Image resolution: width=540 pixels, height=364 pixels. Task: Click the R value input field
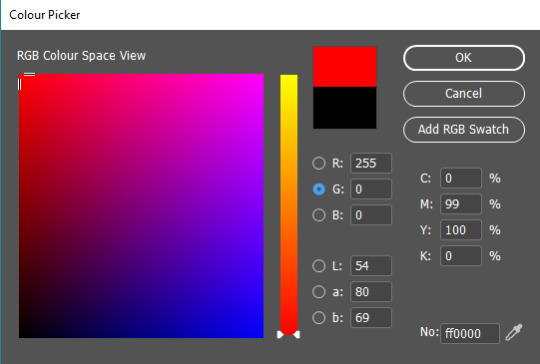[x=371, y=163]
